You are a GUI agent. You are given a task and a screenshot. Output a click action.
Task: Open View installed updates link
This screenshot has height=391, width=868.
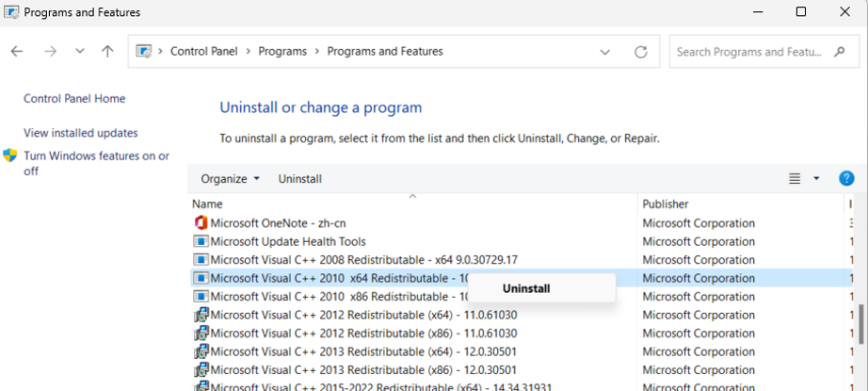click(x=81, y=133)
